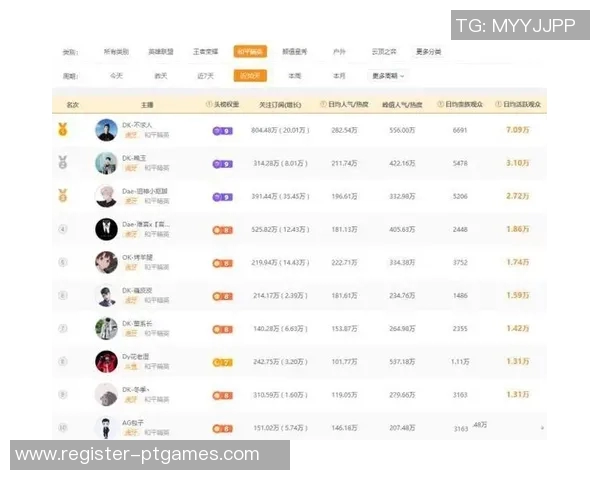Click the rank 7 circle number icon
Viewport: 600px width, 480px height.
pyautogui.click(x=63, y=328)
